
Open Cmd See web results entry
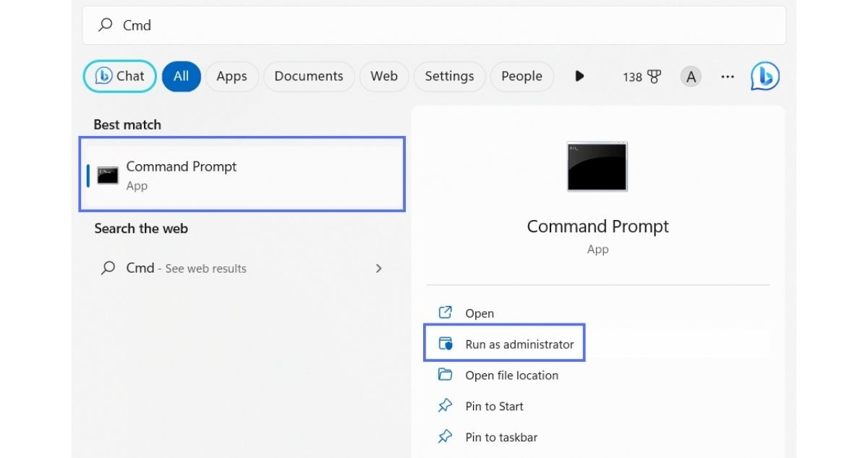[242, 268]
